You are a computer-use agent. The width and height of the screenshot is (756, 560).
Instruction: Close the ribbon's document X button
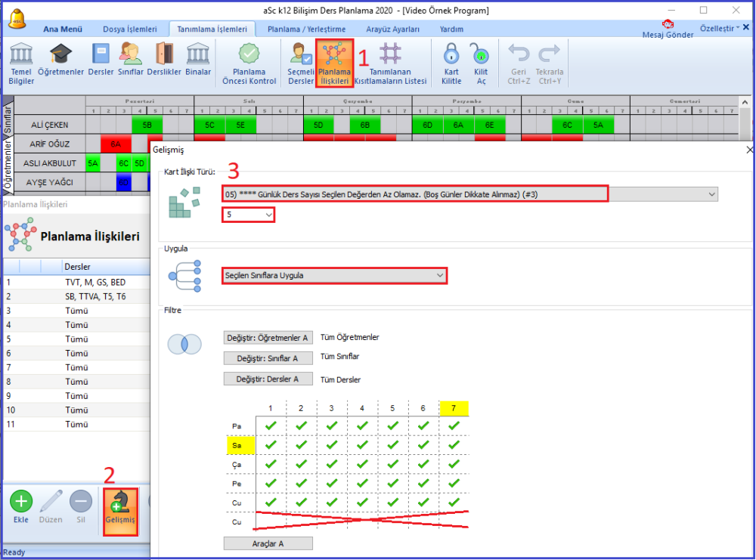click(x=746, y=27)
